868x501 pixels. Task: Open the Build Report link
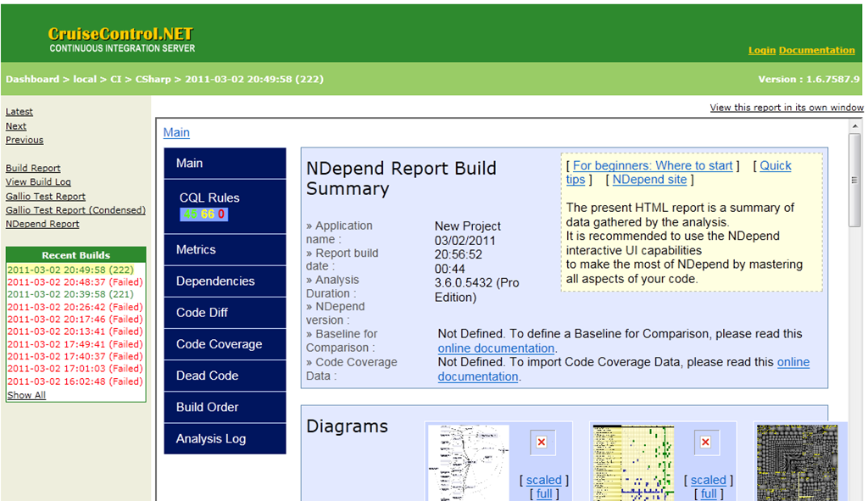[x=33, y=169]
